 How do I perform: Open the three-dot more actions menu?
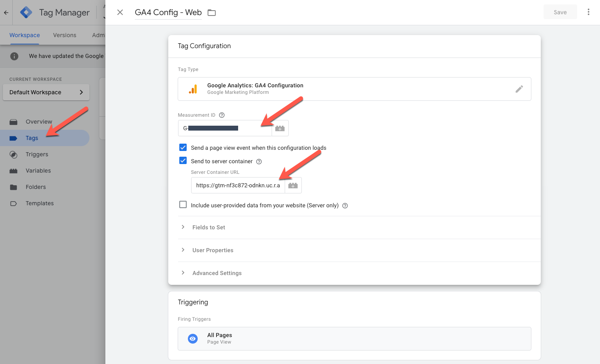point(589,12)
